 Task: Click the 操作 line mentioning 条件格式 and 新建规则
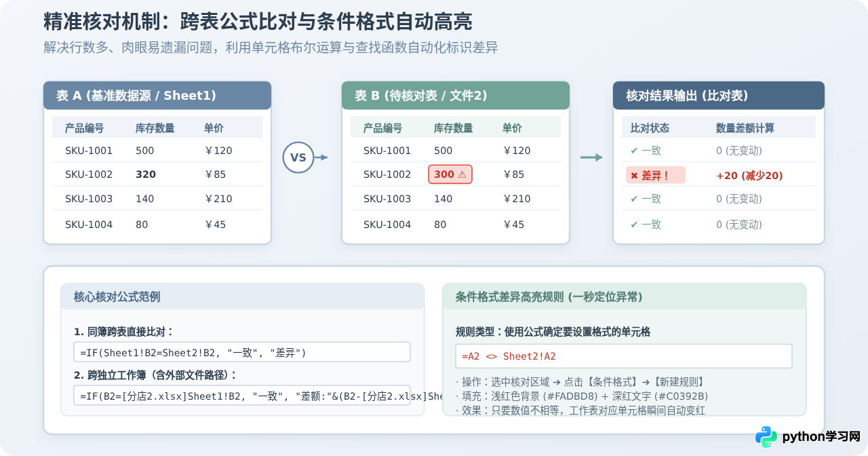click(582, 382)
